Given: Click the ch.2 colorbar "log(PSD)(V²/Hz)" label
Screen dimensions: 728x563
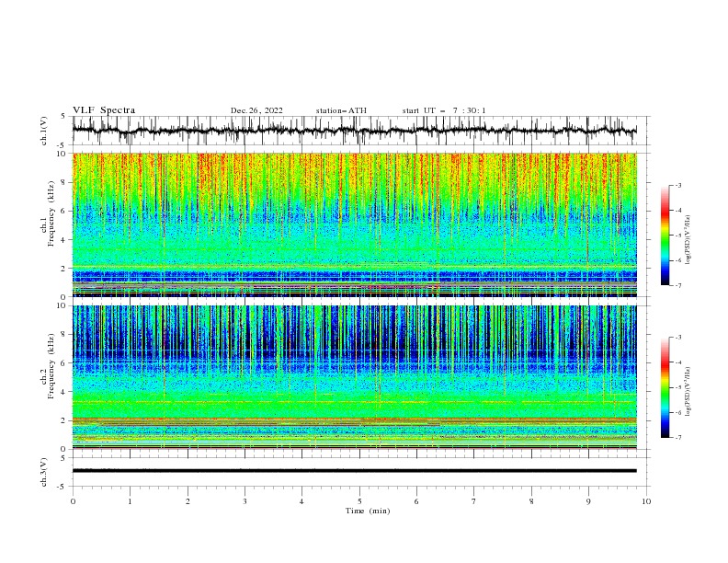Looking at the screenshot, I should 688,391.
